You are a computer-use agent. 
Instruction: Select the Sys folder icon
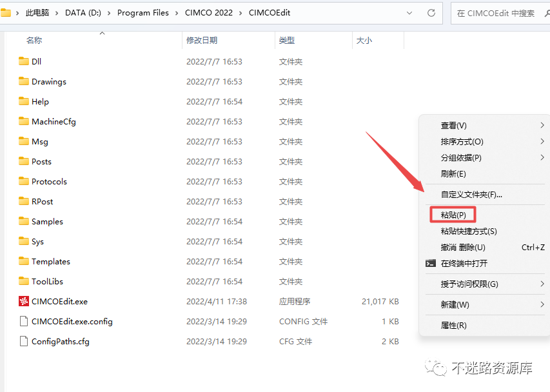coord(24,241)
